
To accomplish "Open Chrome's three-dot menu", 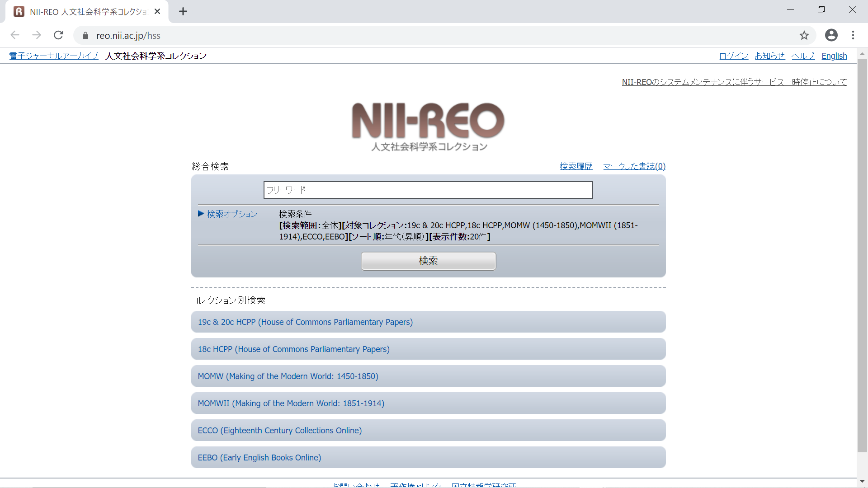I will click(853, 35).
